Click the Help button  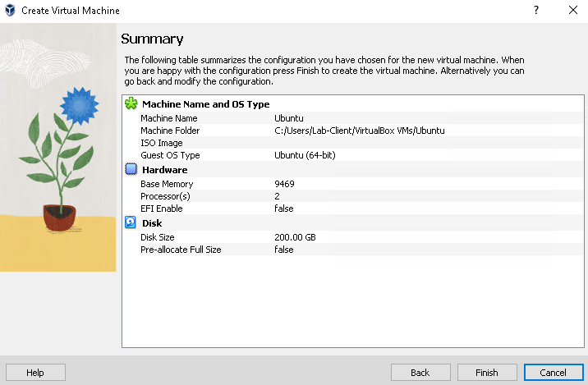click(x=35, y=372)
